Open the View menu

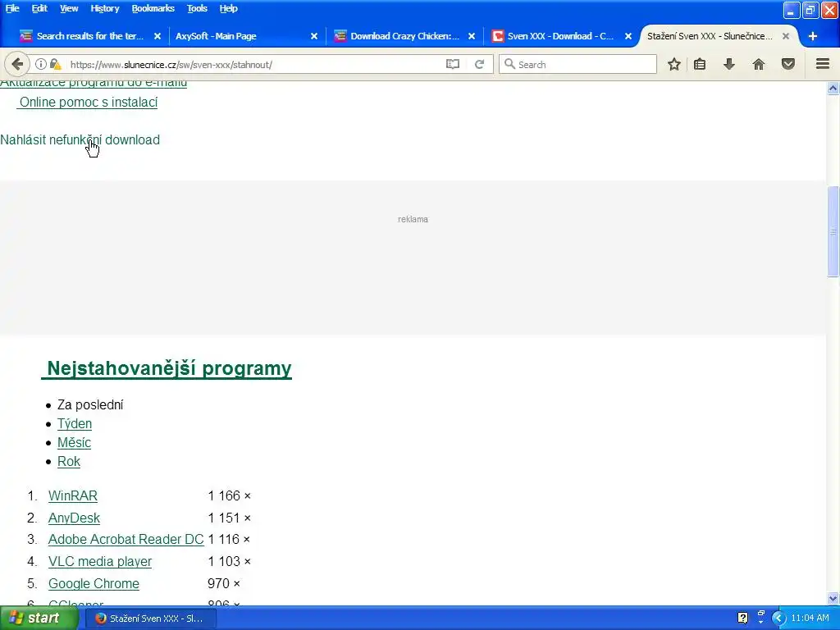69,8
